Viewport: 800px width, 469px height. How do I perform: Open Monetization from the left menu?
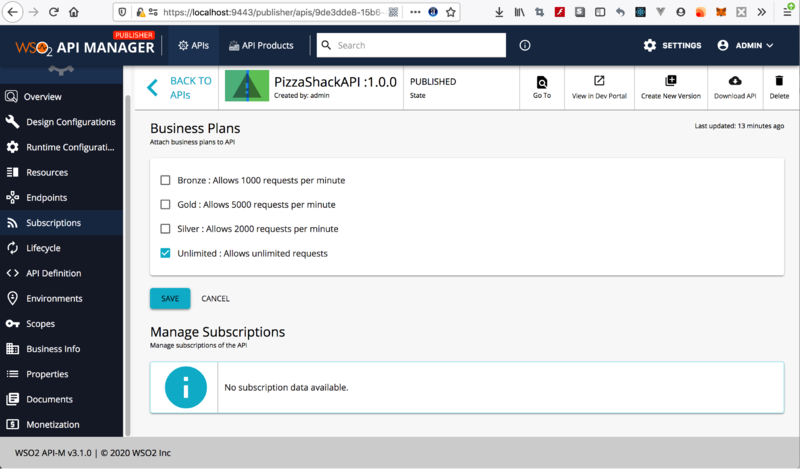coord(52,425)
